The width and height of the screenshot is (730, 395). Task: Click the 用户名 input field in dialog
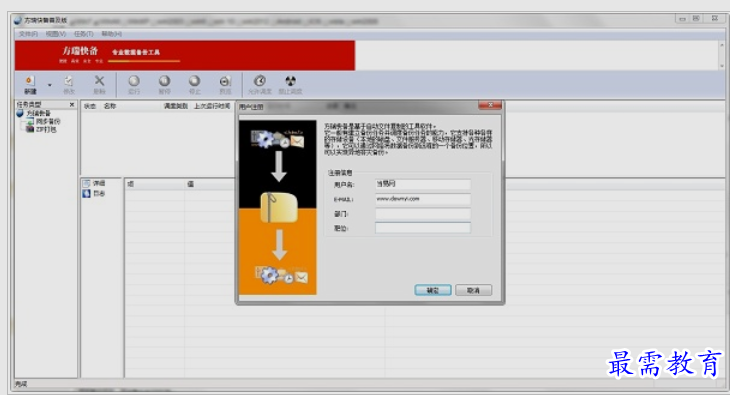(423, 184)
